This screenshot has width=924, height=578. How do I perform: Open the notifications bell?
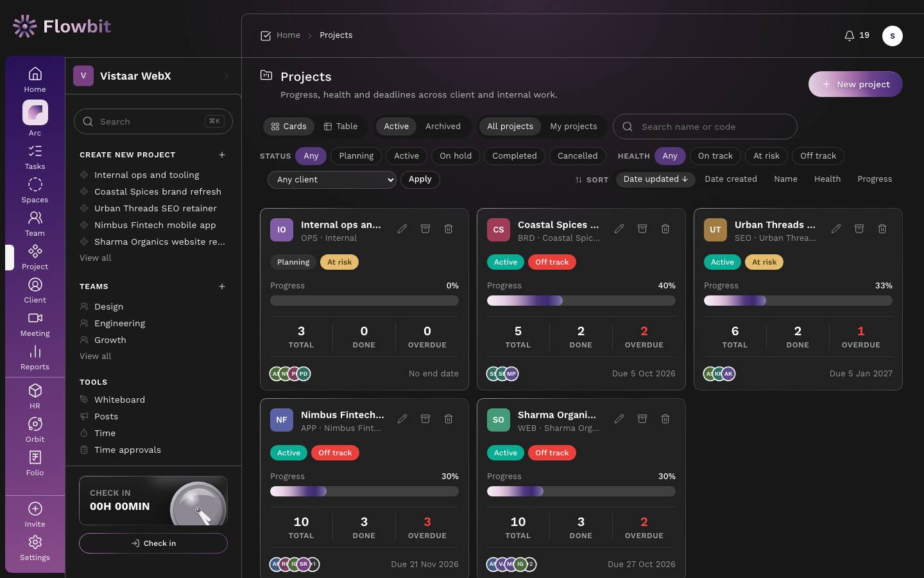click(857, 36)
